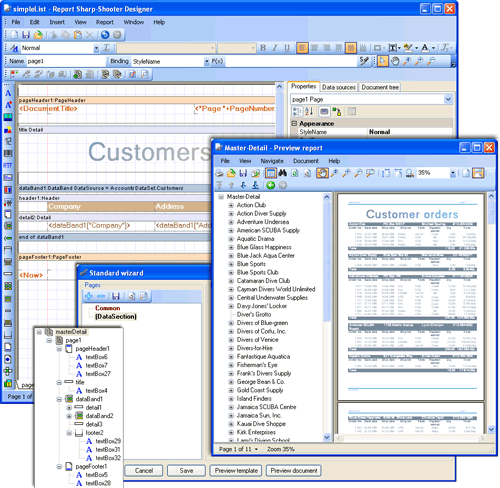Click the Preview document button

click(294, 471)
